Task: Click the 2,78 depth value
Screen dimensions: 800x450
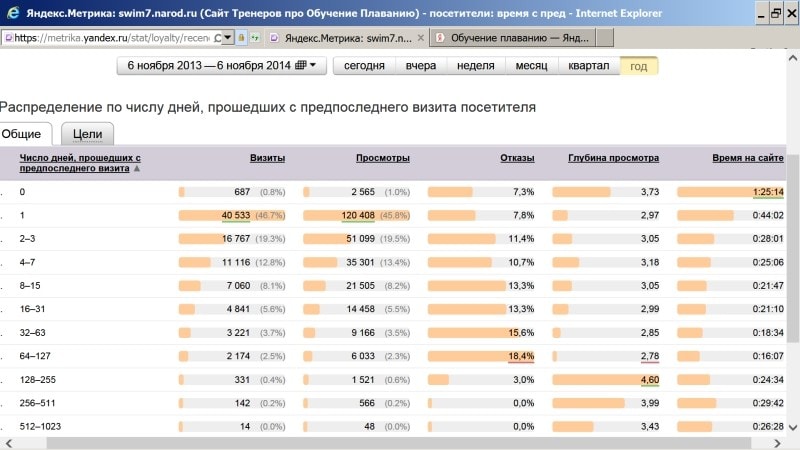Action: [650, 356]
